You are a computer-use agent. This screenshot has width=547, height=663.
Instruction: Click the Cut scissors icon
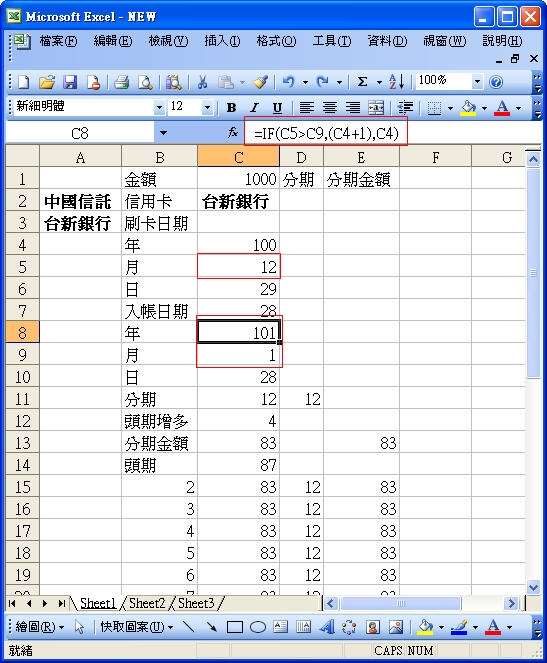[202, 82]
